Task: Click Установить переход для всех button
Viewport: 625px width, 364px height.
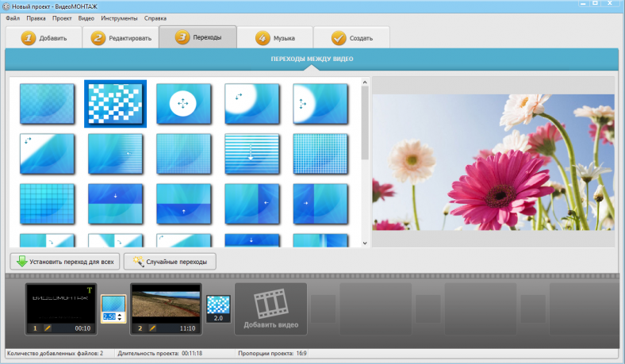Action: point(65,262)
